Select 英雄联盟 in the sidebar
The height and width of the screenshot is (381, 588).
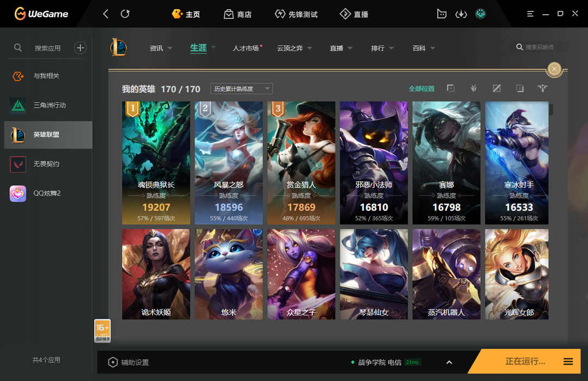(x=48, y=134)
